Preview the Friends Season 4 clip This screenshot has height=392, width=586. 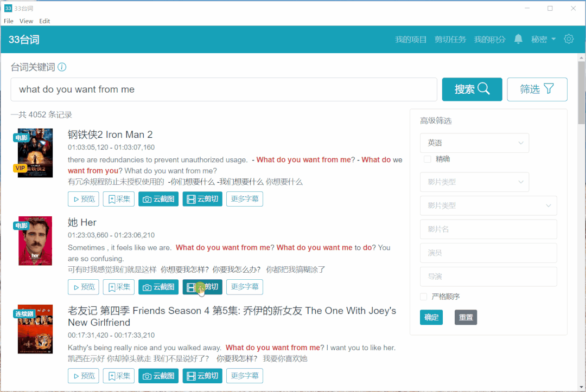[84, 376]
